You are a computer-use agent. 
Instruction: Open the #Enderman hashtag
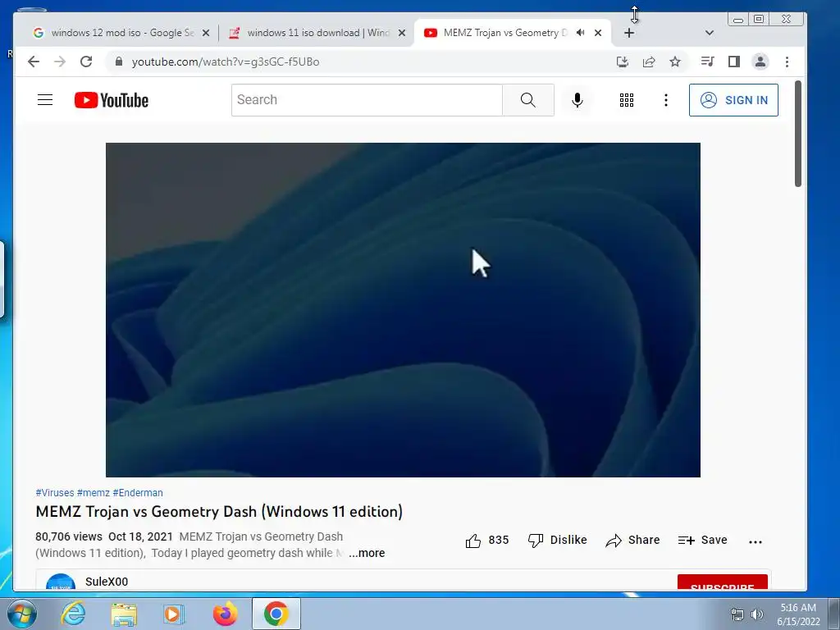click(x=138, y=493)
